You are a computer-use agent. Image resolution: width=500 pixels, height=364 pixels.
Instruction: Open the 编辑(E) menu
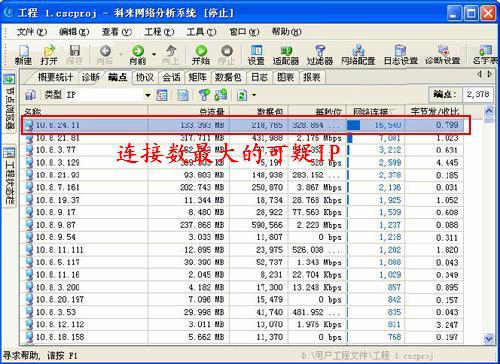[x=74, y=32]
